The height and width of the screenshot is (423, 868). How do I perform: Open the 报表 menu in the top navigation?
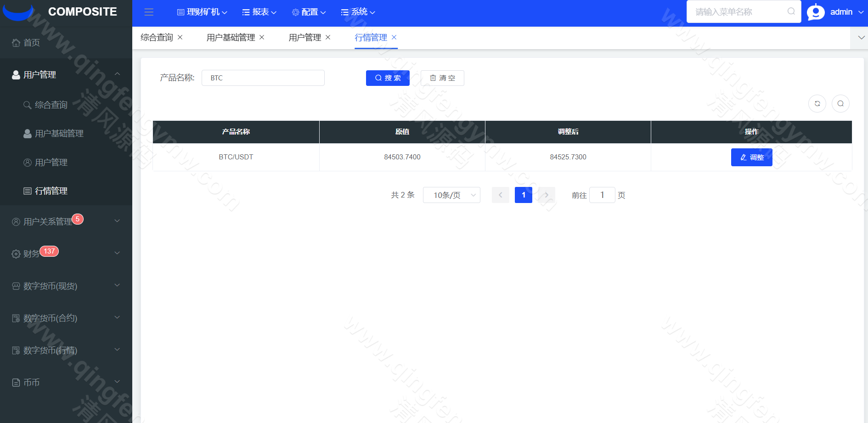[x=259, y=12]
